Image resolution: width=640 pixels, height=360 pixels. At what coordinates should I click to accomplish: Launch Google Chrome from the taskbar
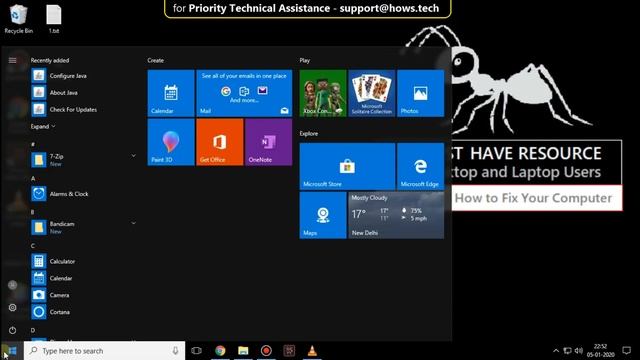click(220, 351)
